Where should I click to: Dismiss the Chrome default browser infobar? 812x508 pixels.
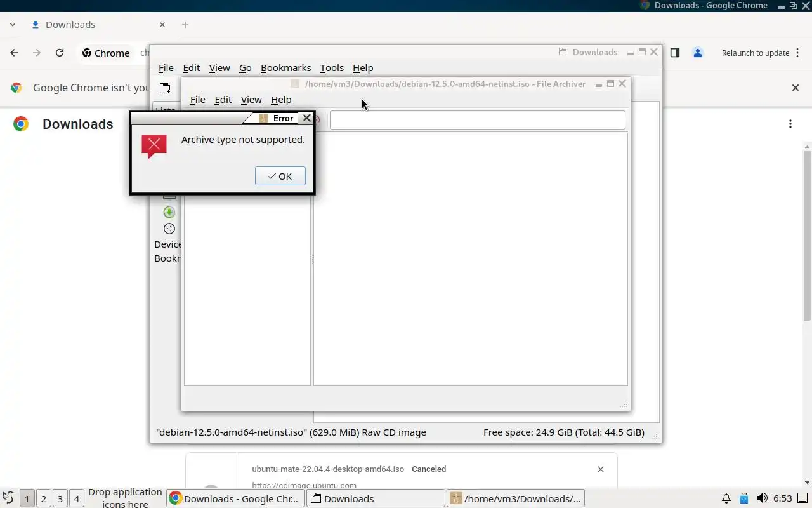(796, 88)
